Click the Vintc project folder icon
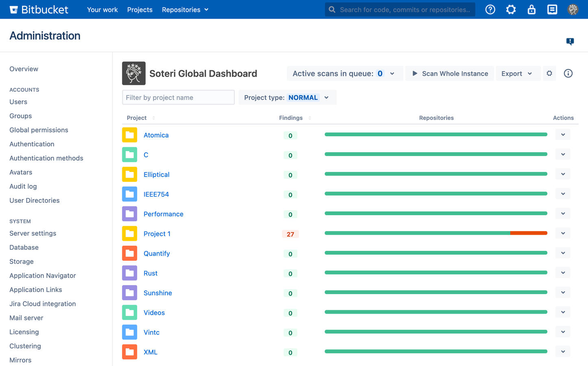Screen dimensions: 588x366 pyautogui.click(x=130, y=332)
